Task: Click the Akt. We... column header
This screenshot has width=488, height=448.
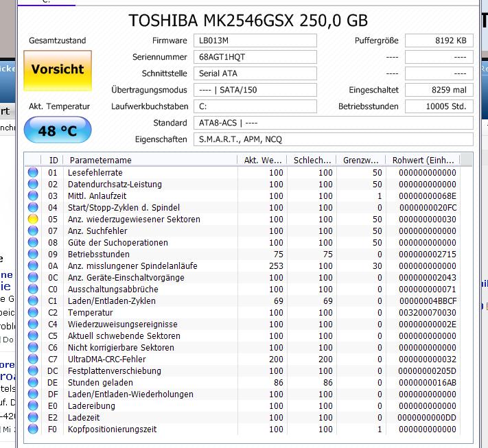Action: (x=262, y=160)
